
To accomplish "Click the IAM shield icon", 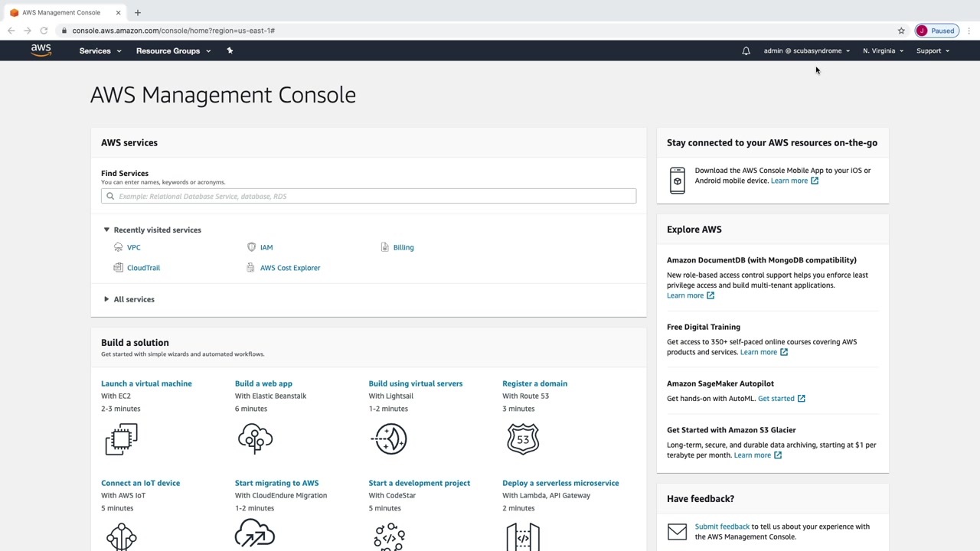I will [x=251, y=247].
